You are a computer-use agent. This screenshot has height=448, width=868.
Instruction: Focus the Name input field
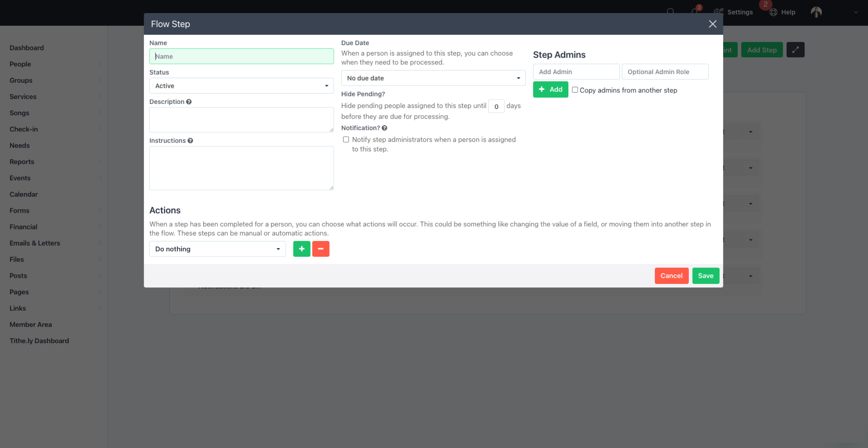241,56
